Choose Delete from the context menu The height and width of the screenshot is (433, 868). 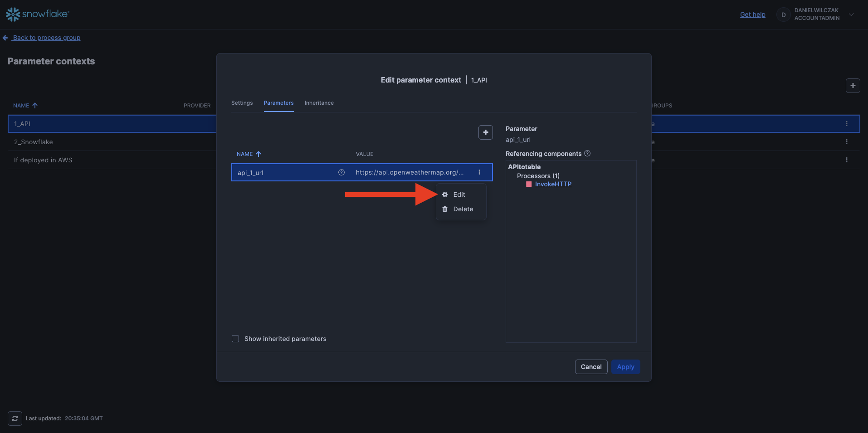(463, 209)
